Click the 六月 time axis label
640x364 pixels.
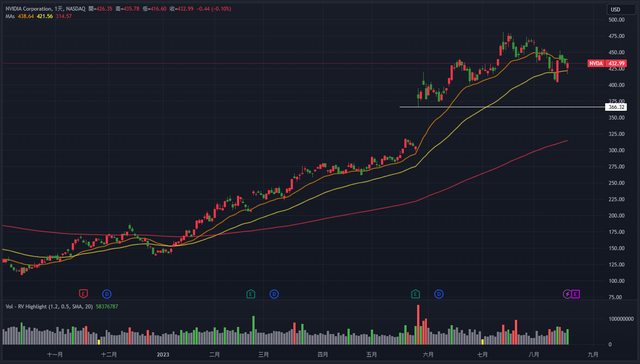click(428, 355)
